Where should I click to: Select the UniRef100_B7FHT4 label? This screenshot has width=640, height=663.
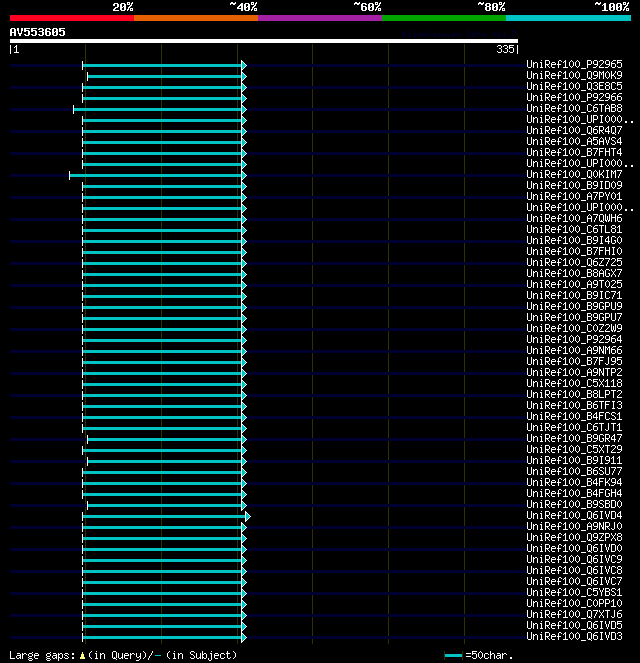click(574, 152)
